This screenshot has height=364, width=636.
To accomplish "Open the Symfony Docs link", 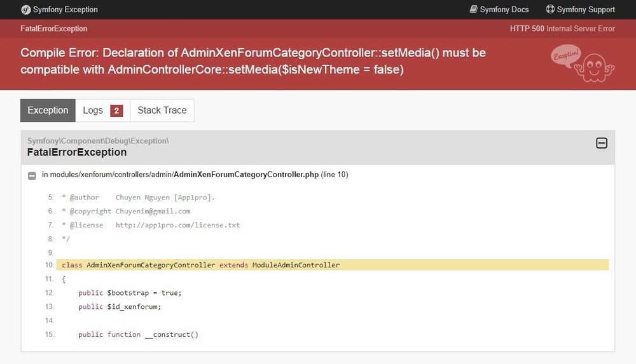I will (x=499, y=10).
